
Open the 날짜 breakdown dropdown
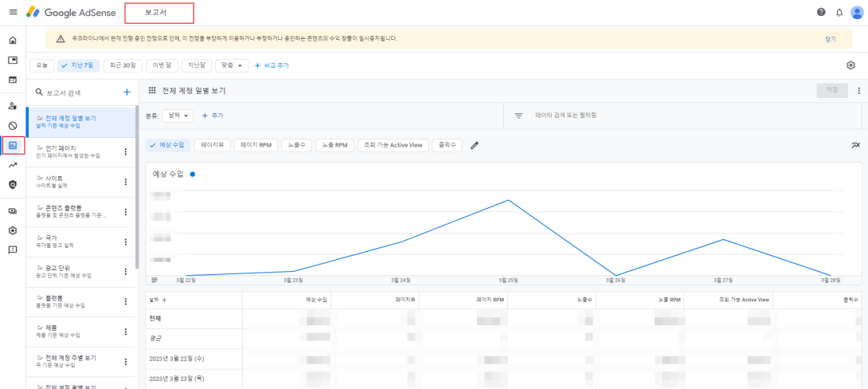pyautogui.click(x=178, y=116)
